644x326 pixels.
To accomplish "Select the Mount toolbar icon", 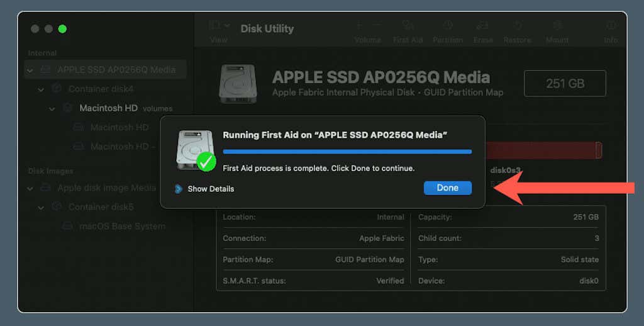I will tap(557, 26).
